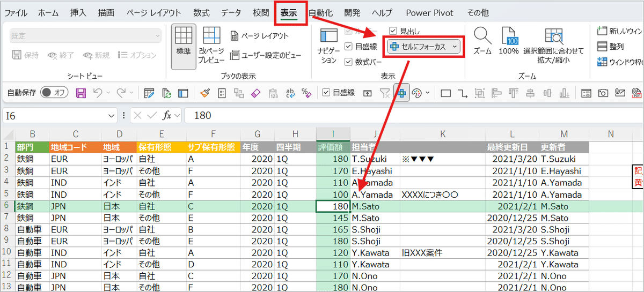
Task: Click the clear filter funnel icon
Action: click(x=385, y=93)
